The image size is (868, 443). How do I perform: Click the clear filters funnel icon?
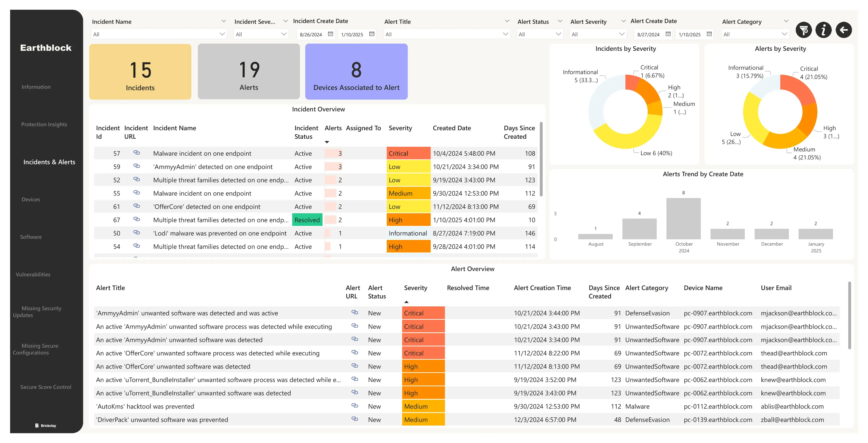(x=804, y=30)
